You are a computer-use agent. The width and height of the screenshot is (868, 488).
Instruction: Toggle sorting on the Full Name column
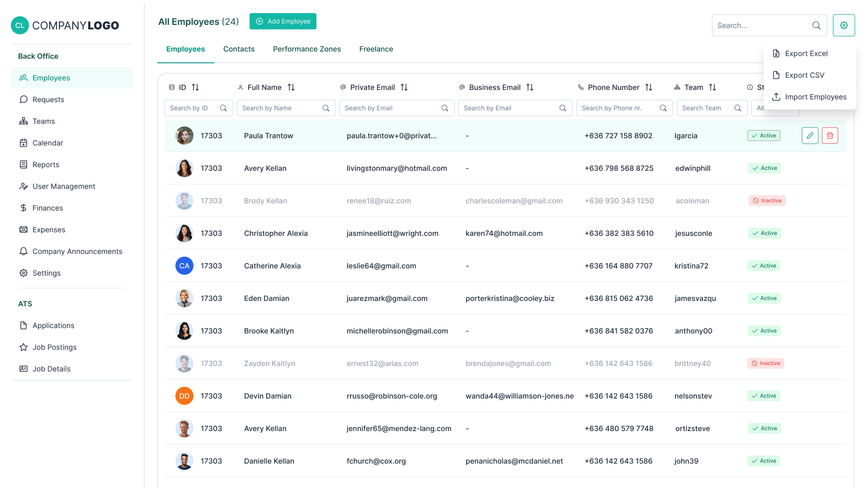click(291, 87)
